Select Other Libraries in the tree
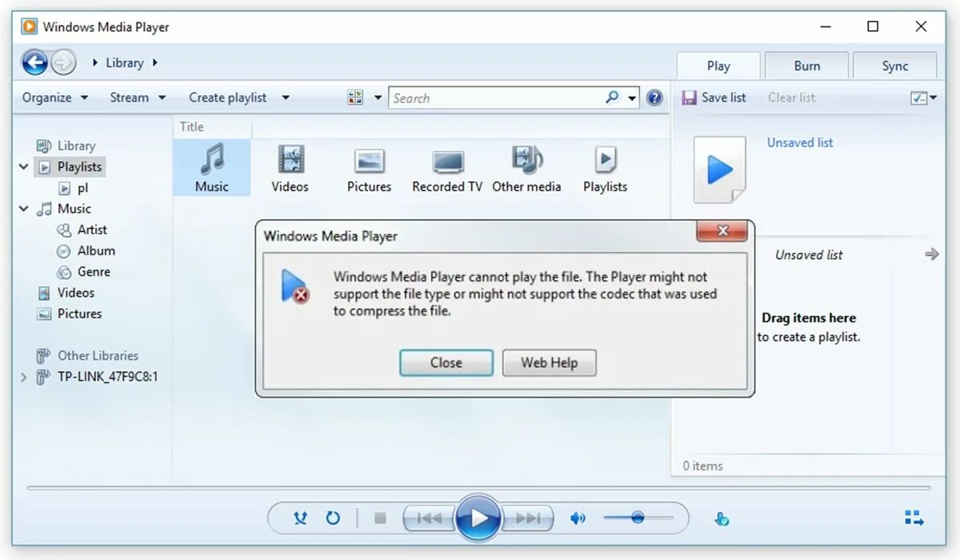The width and height of the screenshot is (960, 560). [87, 356]
